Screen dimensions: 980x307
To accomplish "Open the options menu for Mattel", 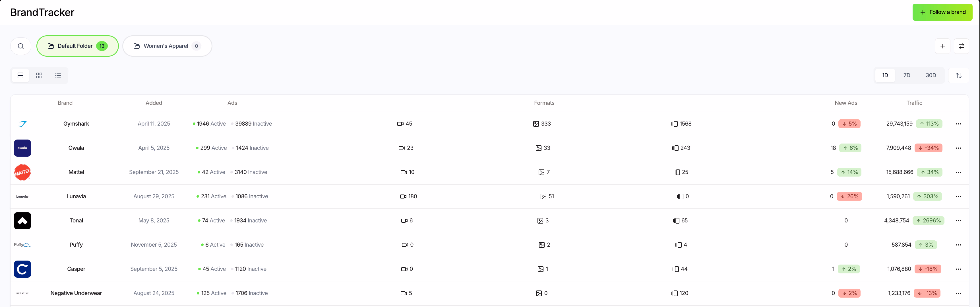I will [959, 172].
